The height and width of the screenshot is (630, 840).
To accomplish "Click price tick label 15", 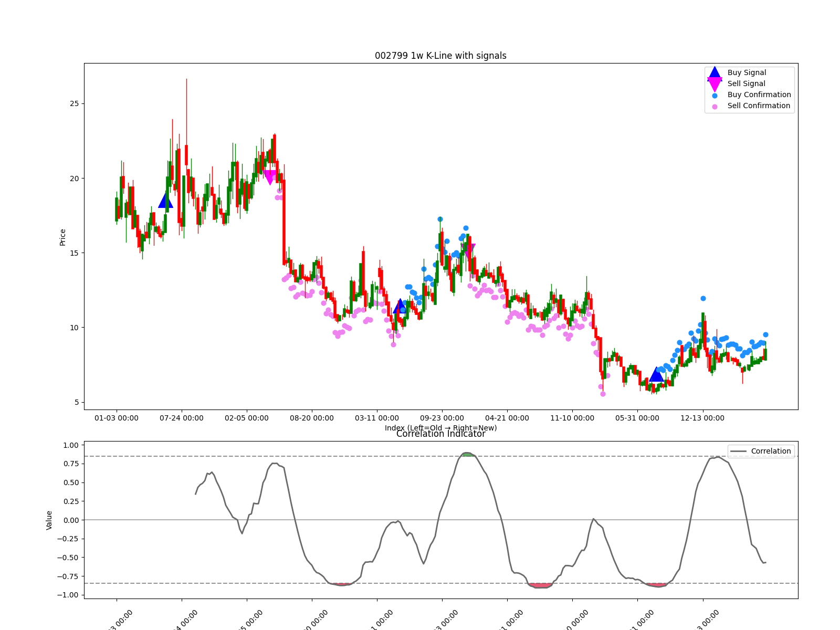I will (x=74, y=253).
